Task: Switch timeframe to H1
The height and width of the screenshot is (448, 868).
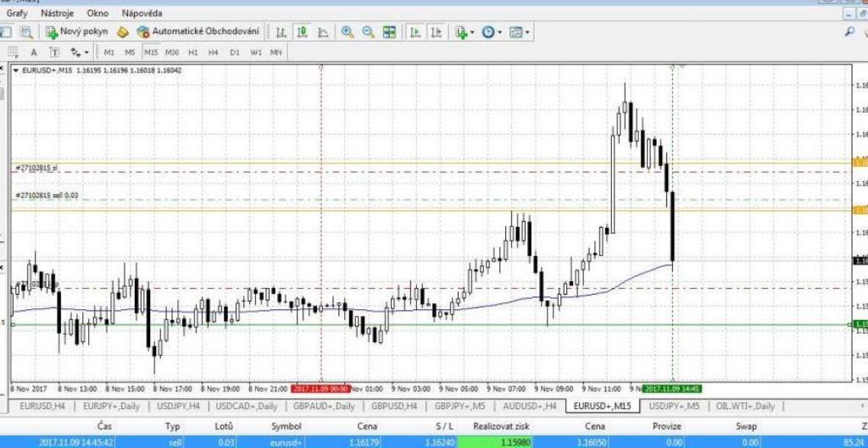Action: [193, 53]
